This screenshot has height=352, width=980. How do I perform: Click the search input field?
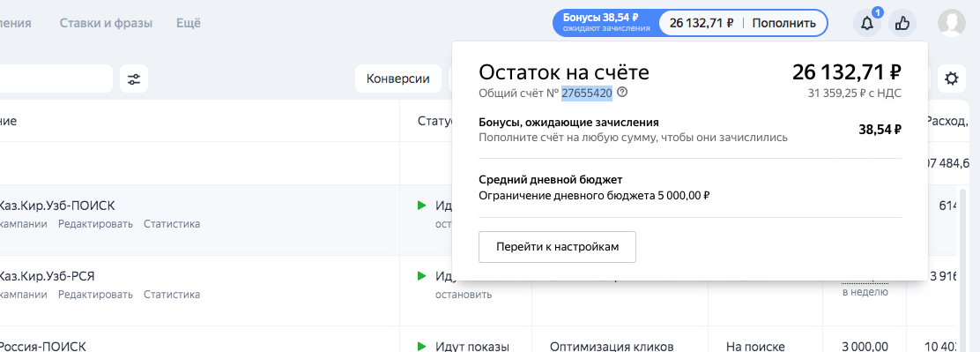point(56,79)
